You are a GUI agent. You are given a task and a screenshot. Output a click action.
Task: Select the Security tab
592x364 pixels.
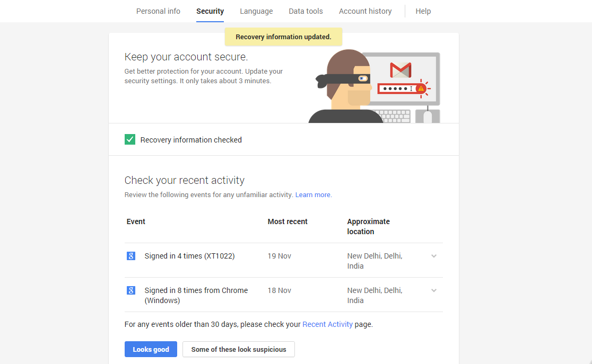pos(210,11)
